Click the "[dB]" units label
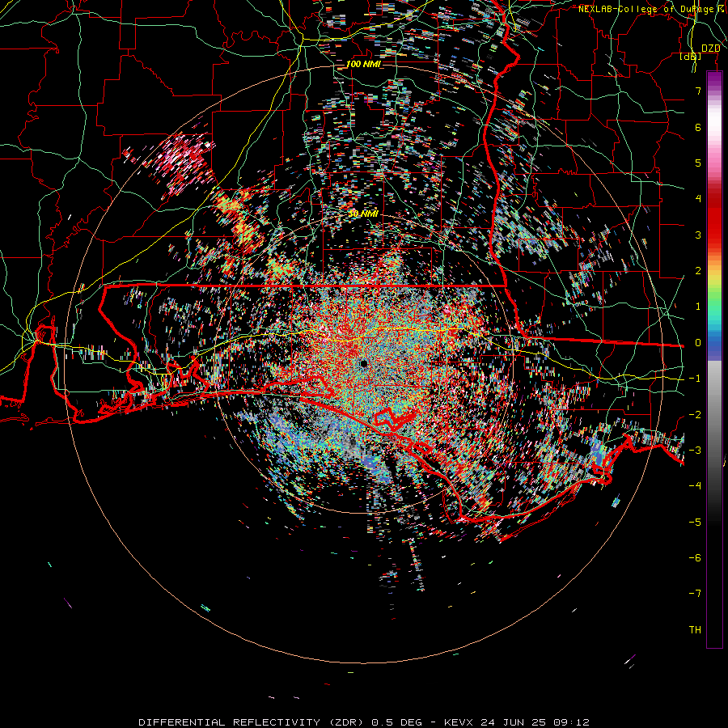Viewport: 728px width, 728px height. click(691, 57)
